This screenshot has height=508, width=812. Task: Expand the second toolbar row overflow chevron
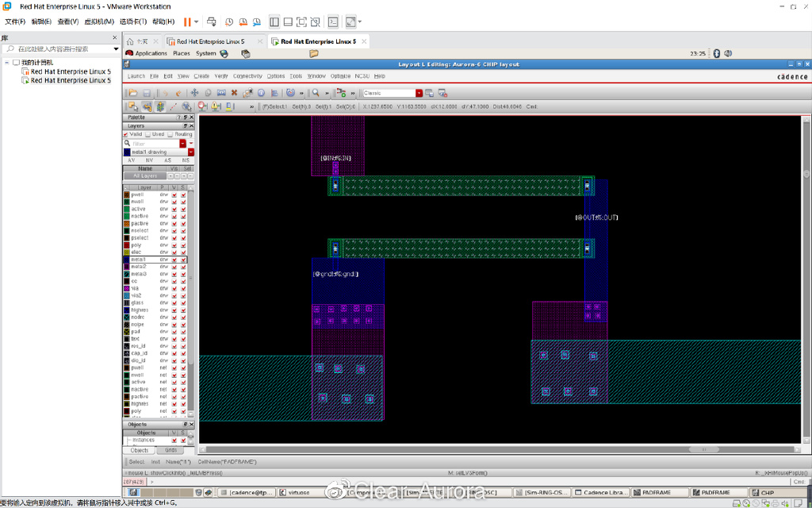[251, 107]
